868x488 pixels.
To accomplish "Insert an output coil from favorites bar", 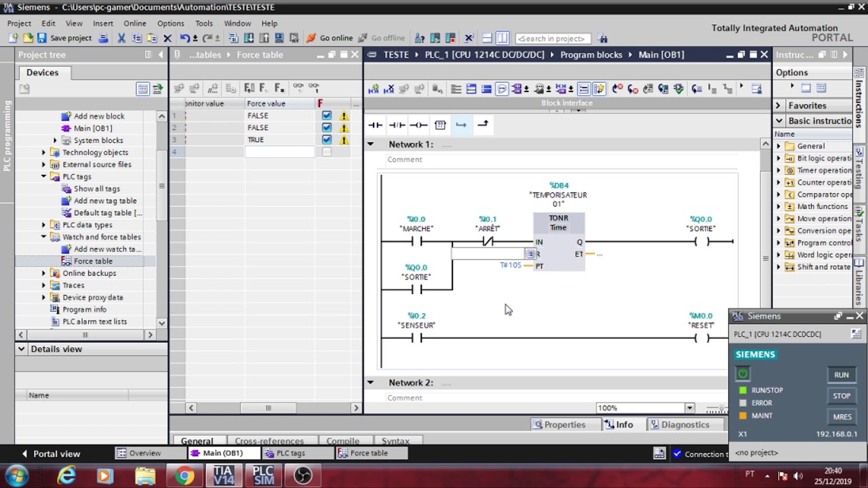I will (418, 125).
